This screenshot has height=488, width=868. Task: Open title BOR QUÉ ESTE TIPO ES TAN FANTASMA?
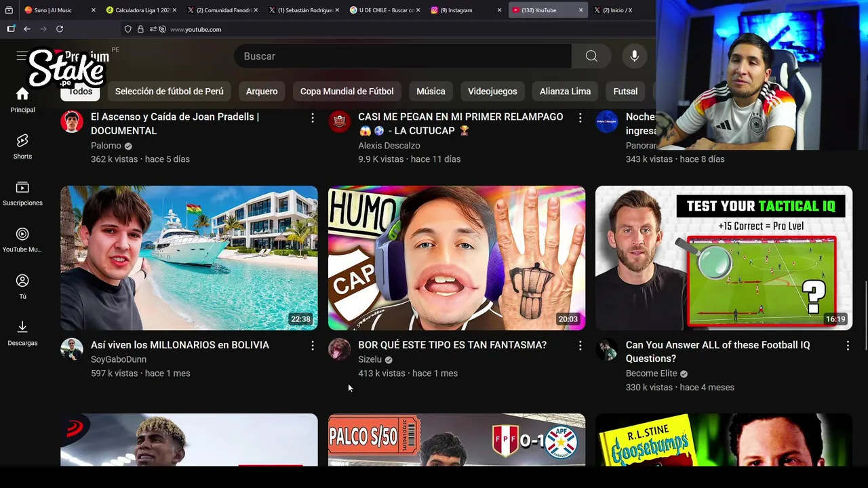pos(452,345)
